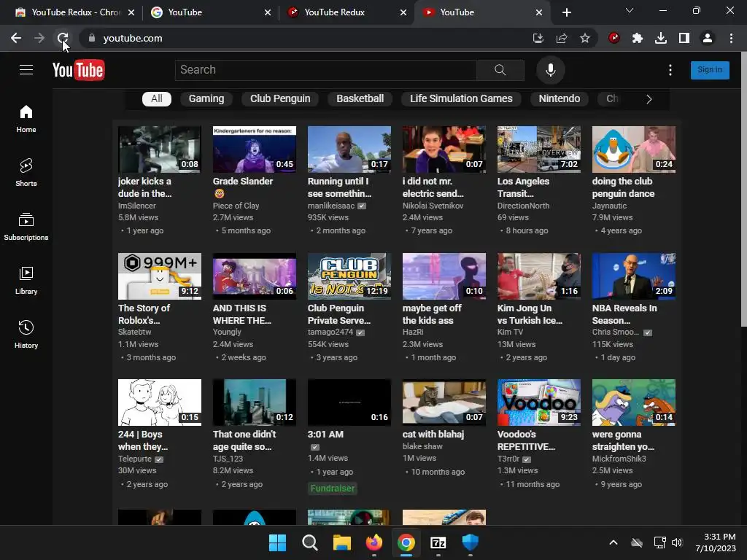Open Chrome downloads icon
747x560 pixels.
(661, 38)
